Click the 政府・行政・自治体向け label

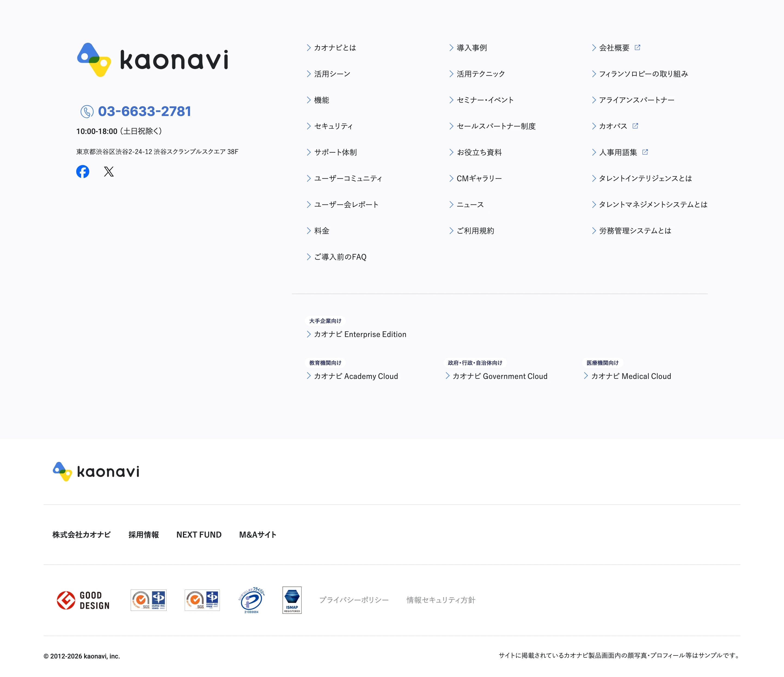475,363
